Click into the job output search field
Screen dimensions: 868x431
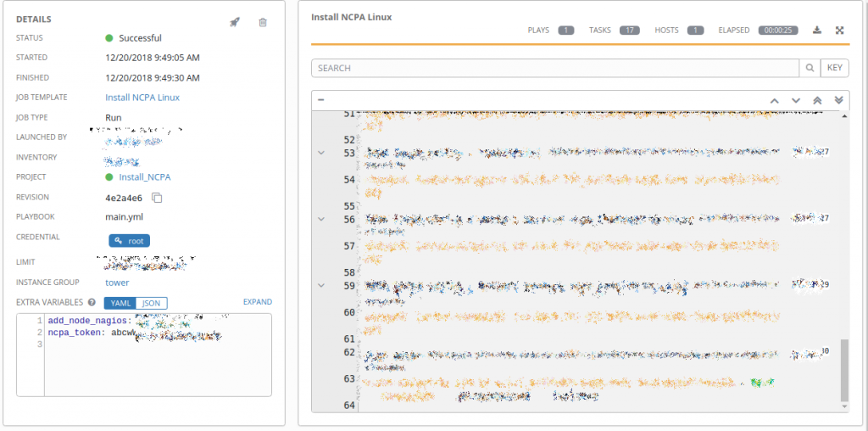pyautogui.click(x=555, y=68)
